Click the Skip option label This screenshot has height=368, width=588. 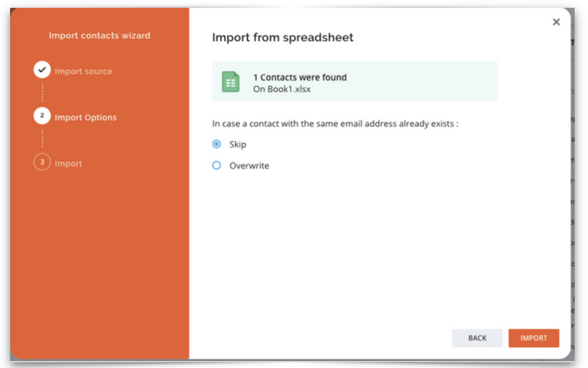point(238,144)
